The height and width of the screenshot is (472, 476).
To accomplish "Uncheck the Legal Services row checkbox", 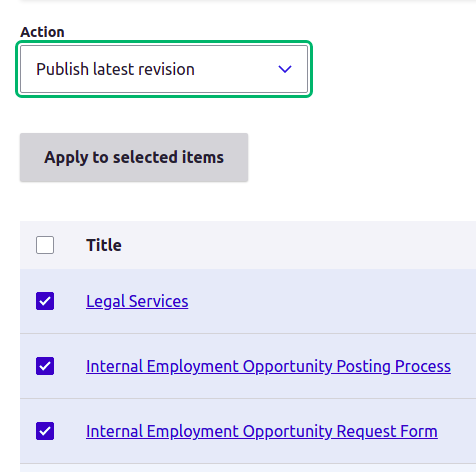I will pos(45,301).
